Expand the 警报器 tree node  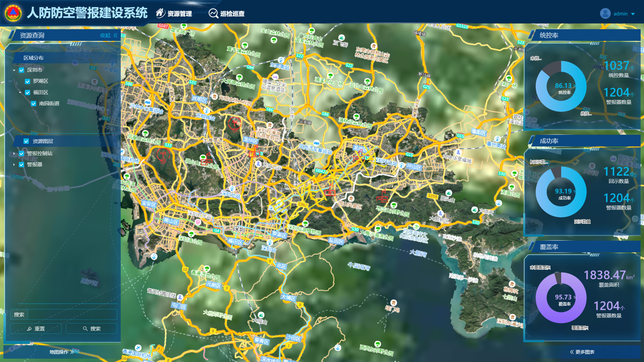pos(14,165)
